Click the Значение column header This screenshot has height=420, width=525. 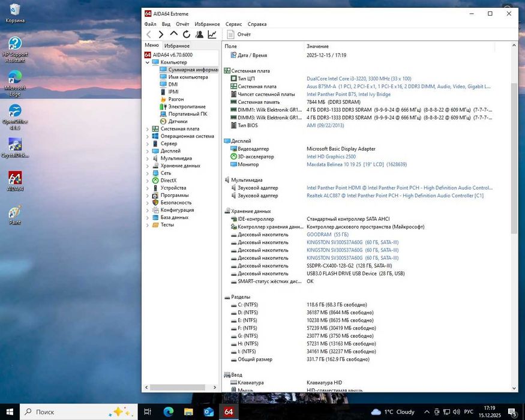pyautogui.click(x=398, y=46)
